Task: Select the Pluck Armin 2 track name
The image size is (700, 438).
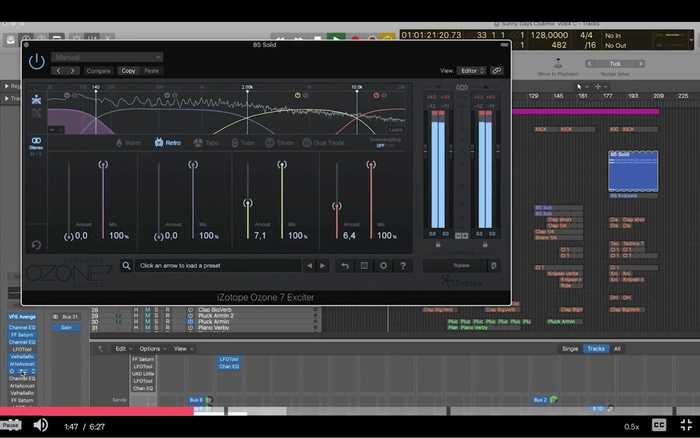Action: pyautogui.click(x=216, y=316)
